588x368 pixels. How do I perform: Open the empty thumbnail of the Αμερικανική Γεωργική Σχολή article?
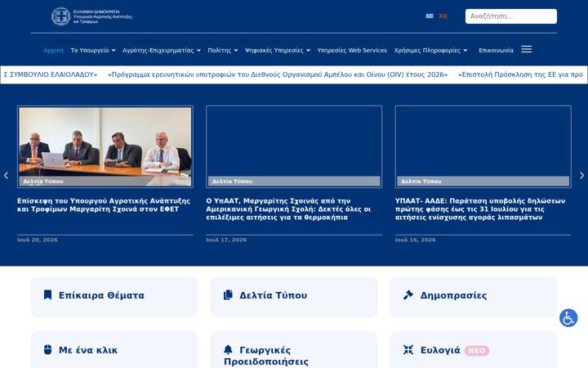click(x=294, y=147)
